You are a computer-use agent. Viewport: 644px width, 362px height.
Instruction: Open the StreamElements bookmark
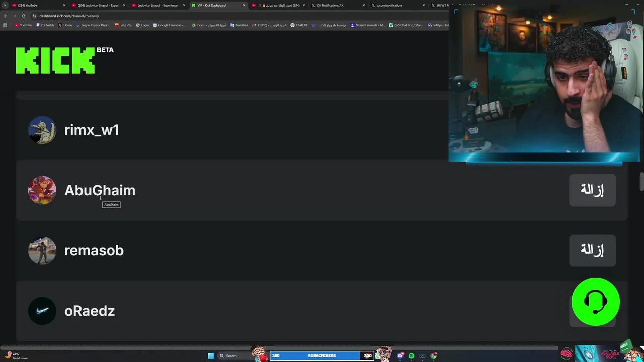click(x=368, y=25)
